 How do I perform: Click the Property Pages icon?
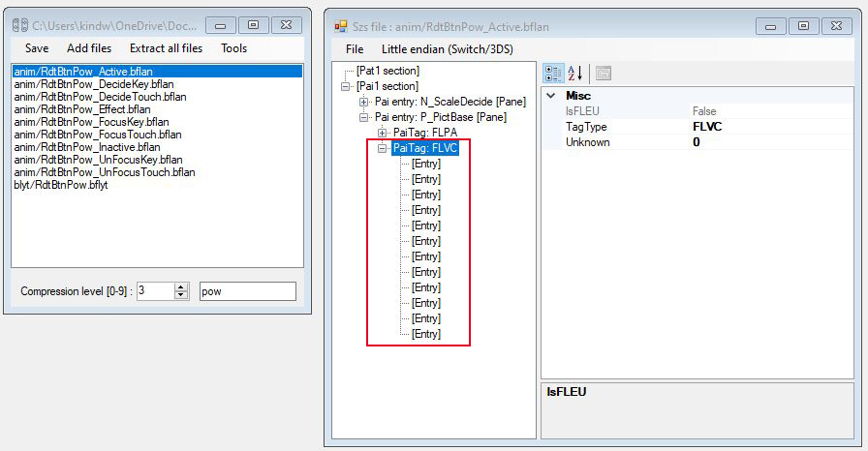[603, 74]
